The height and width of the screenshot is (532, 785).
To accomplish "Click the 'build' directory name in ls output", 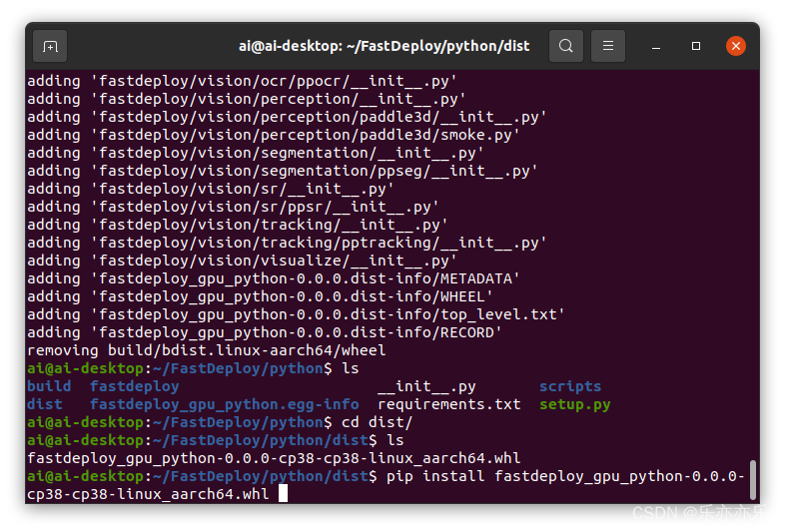I will pos(49,386).
